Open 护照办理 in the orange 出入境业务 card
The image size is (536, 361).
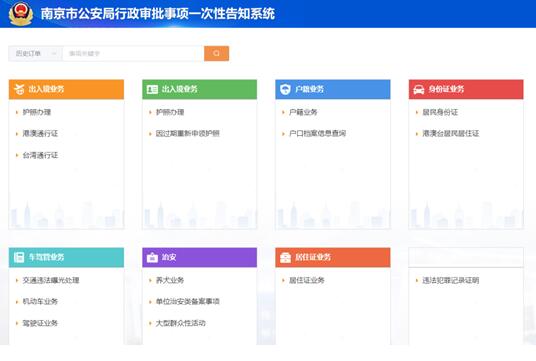coord(37,112)
